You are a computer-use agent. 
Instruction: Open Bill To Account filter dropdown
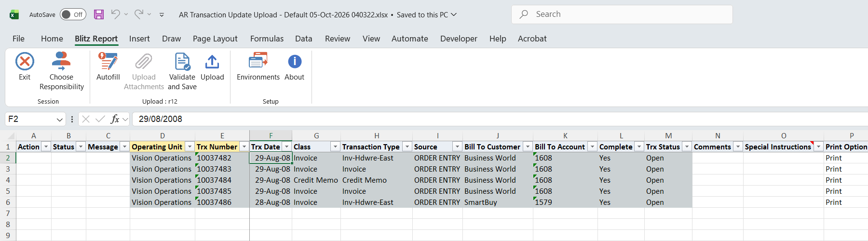(593, 147)
